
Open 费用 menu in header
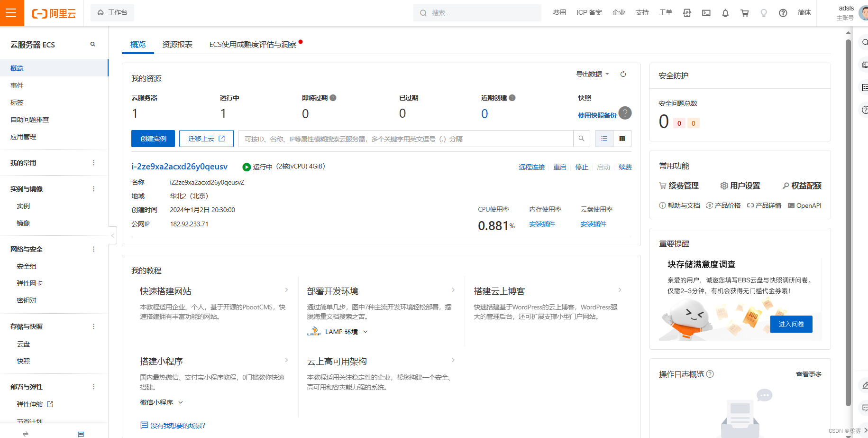click(559, 13)
